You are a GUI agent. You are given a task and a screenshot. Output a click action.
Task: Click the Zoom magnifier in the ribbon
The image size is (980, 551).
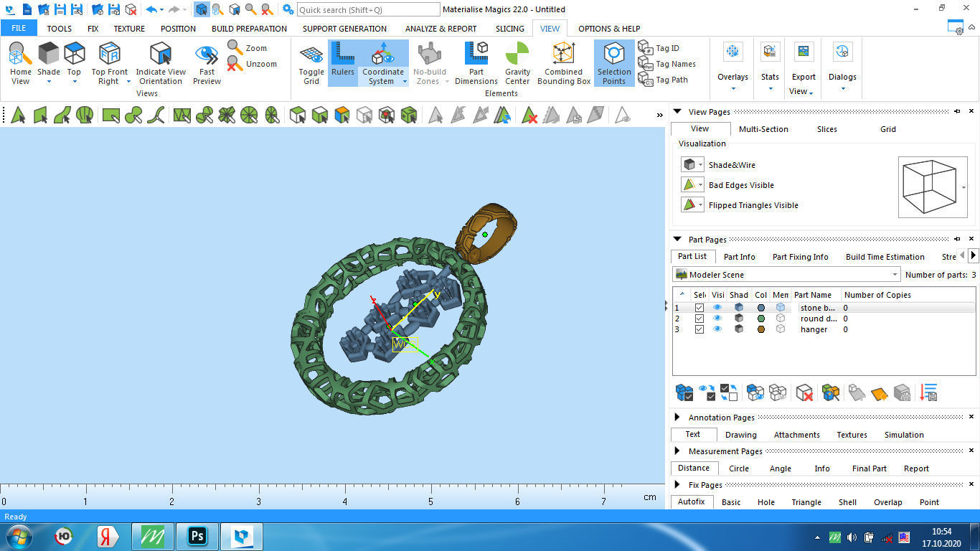(235, 47)
